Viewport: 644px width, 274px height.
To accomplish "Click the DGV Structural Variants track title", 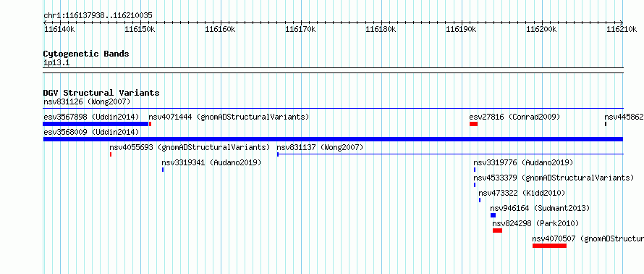I will [101, 93].
